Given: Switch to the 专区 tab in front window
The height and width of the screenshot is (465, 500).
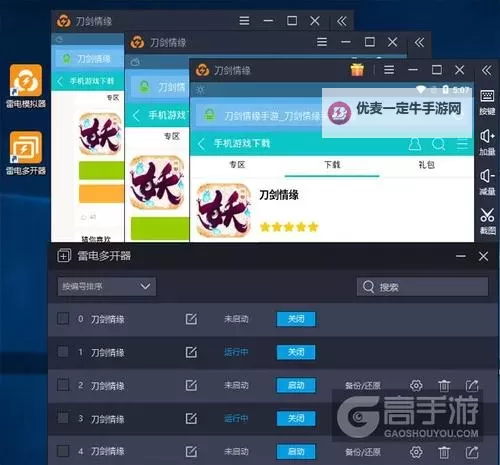Looking at the screenshot, I should [x=237, y=165].
